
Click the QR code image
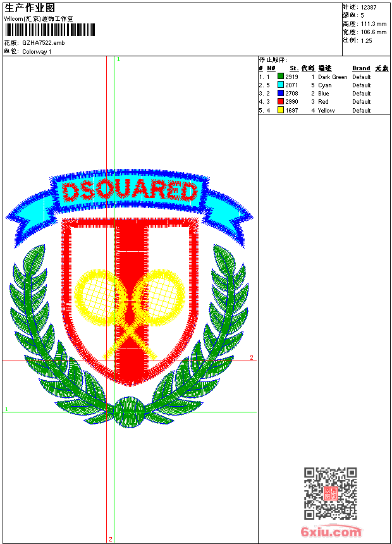point(330,493)
